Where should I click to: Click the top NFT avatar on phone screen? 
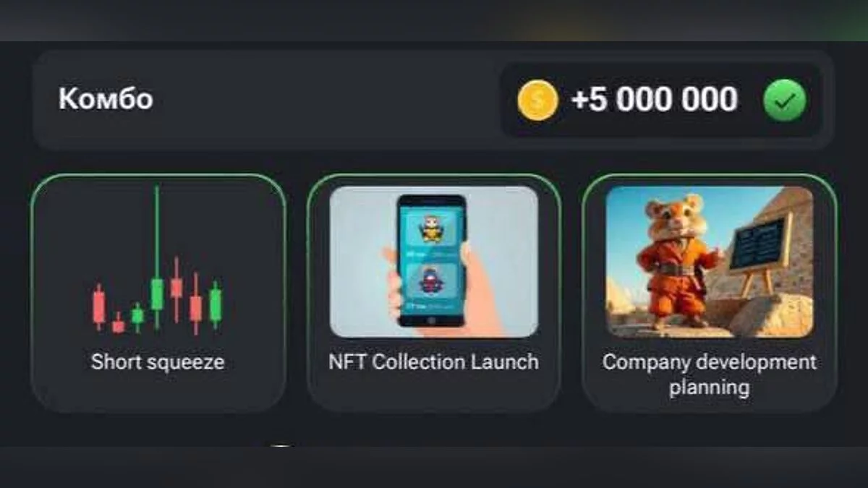(432, 228)
